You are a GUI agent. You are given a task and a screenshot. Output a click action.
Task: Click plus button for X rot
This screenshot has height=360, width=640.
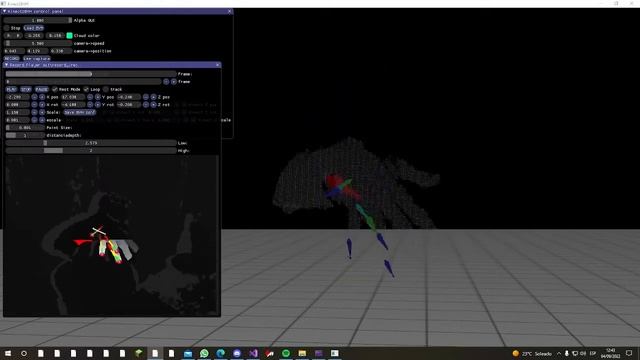pos(42,104)
